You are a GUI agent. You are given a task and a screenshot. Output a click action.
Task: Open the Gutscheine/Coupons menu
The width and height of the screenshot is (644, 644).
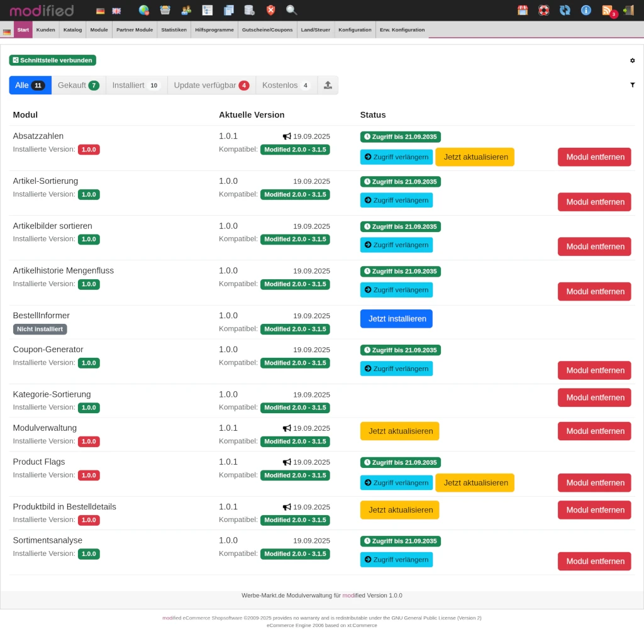click(x=267, y=30)
